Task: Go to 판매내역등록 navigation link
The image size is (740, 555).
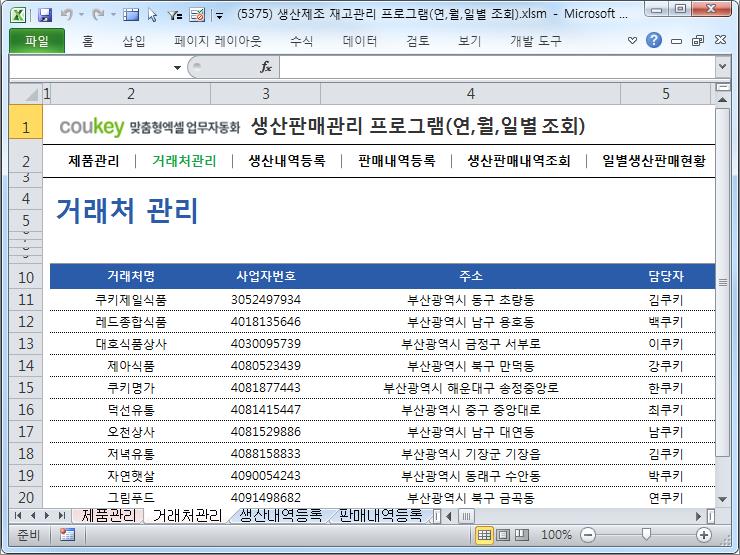Action: [x=396, y=161]
